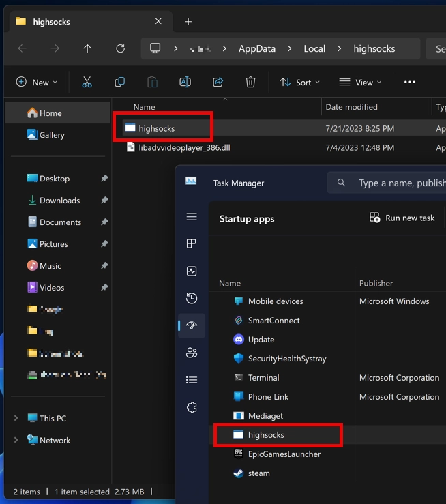
Task: Open Performance page icon in Task Manager
Action: coord(192,271)
